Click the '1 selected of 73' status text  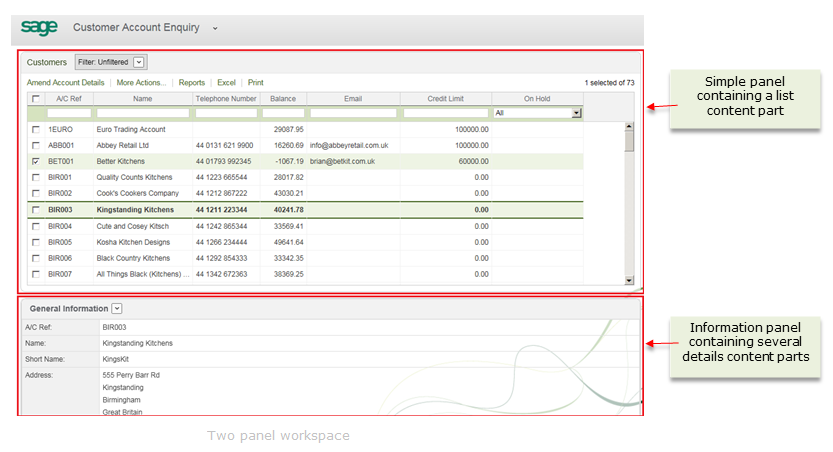pyautogui.click(x=609, y=83)
